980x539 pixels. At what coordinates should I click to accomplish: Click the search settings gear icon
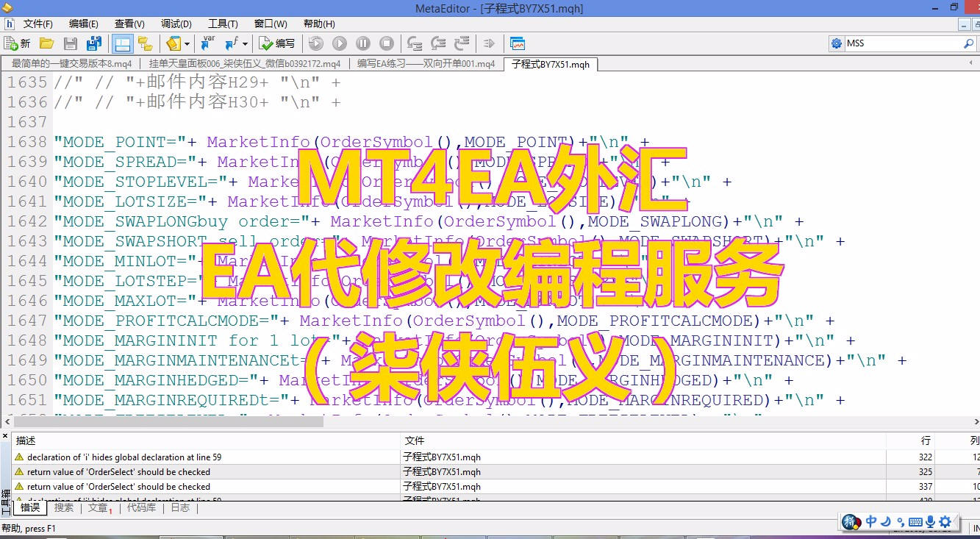837,43
